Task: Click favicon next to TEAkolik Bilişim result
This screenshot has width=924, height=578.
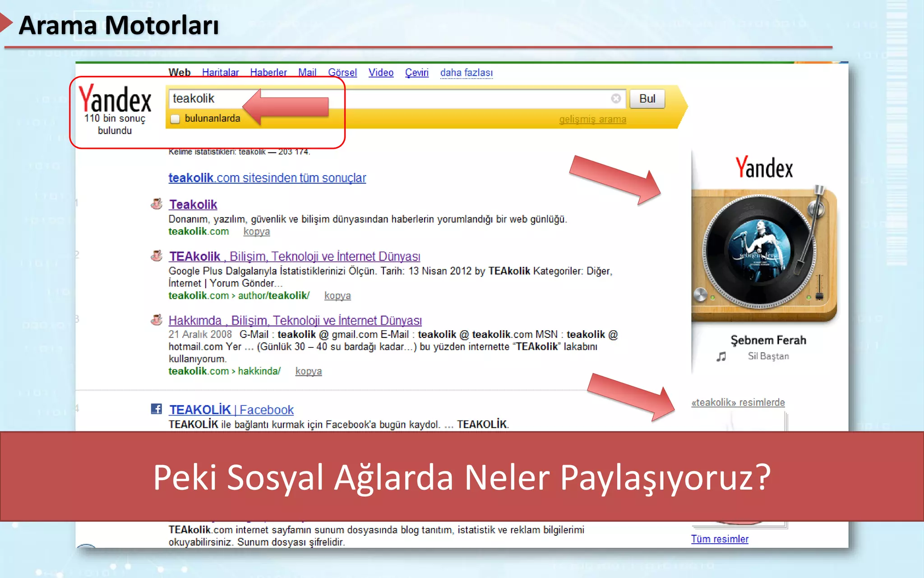Action: [x=156, y=256]
